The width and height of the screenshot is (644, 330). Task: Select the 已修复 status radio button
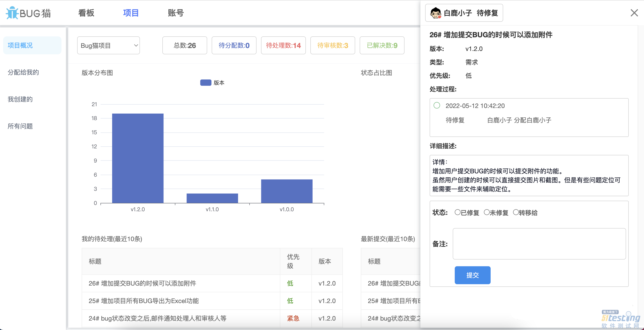(x=457, y=212)
